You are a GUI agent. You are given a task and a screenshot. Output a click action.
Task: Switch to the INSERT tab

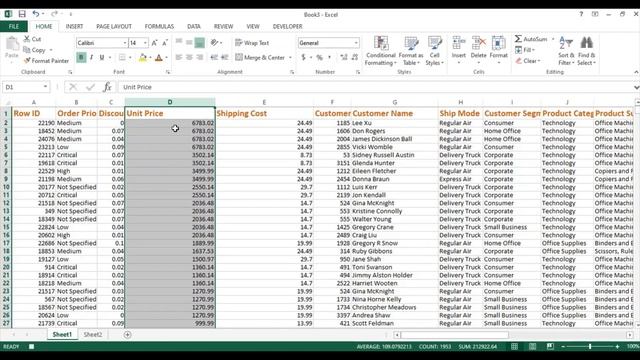(x=74, y=27)
